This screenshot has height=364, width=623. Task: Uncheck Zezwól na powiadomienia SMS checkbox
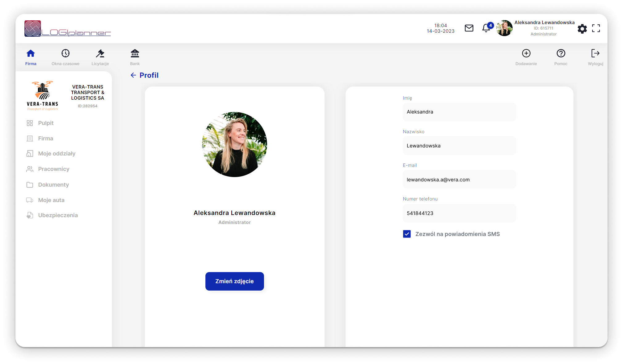tap(407, 234)
